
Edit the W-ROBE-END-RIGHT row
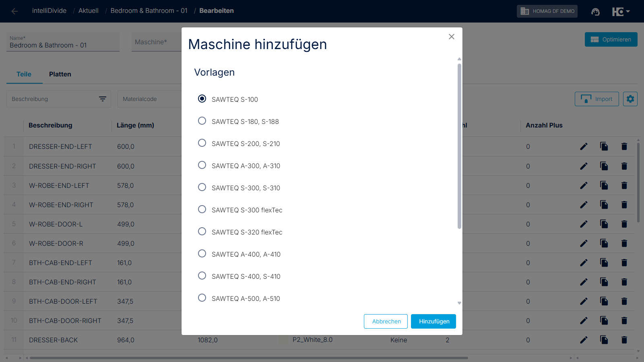click(584, 205)
